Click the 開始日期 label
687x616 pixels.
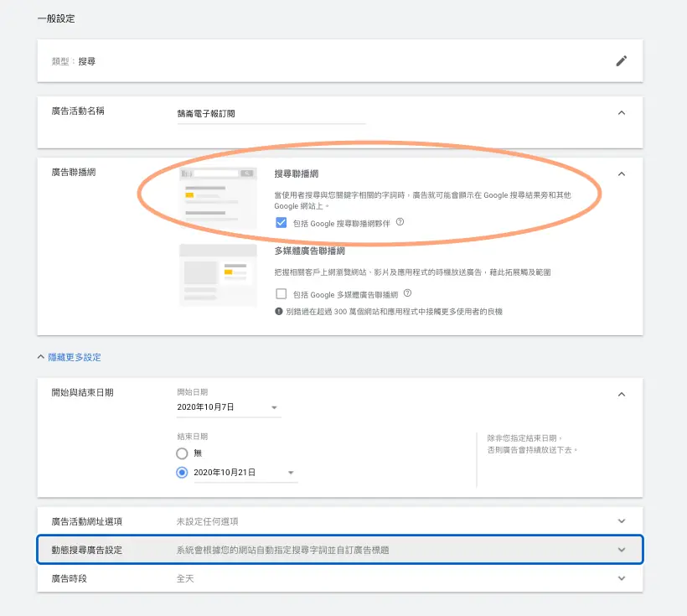pyautogui.click(x=193, y=392)
